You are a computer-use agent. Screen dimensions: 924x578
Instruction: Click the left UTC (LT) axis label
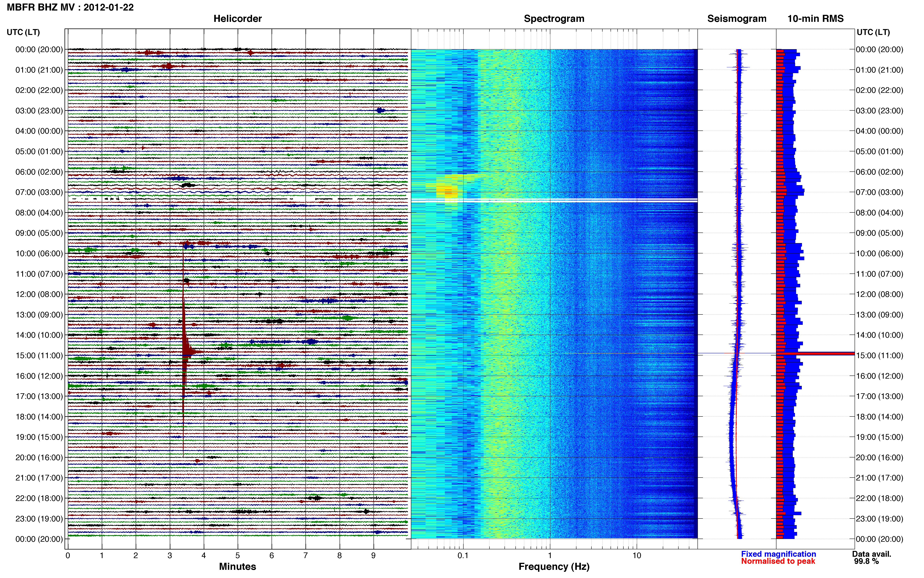coord(23,32)
